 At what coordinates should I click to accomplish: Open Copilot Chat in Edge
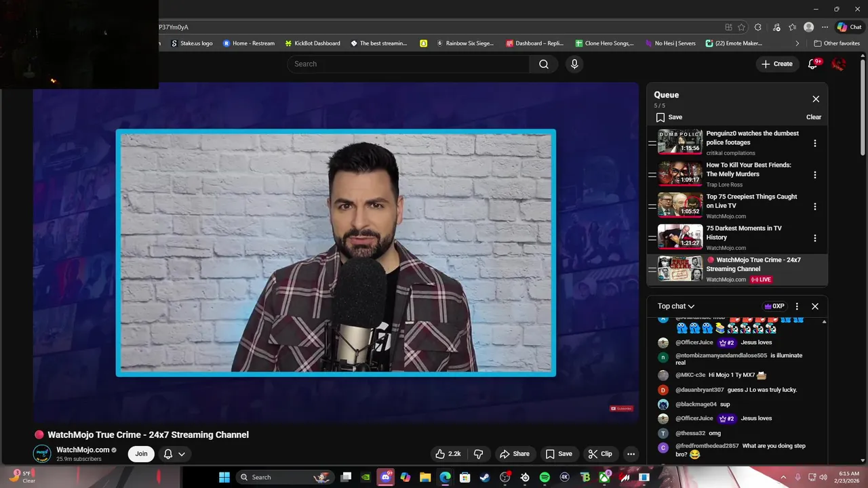pos(849,27)
